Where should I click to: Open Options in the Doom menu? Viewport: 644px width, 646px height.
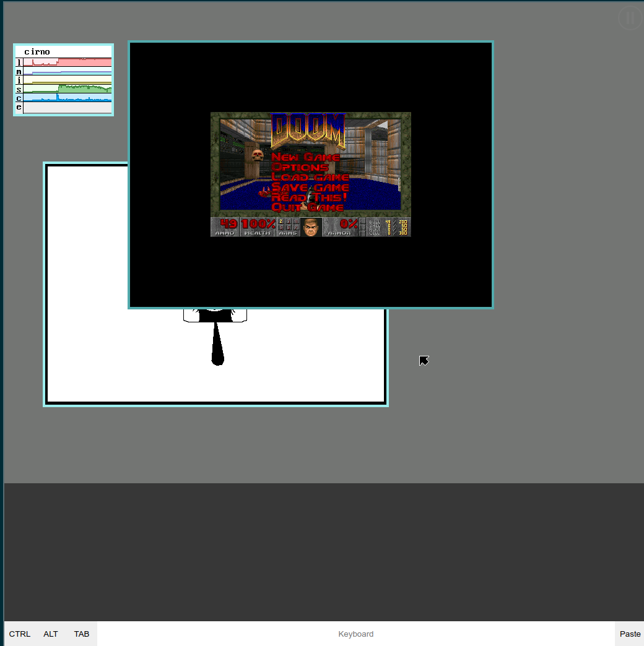click(300, 167)
